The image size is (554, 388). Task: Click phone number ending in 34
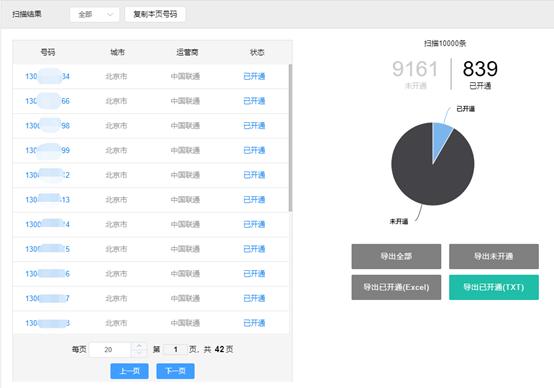(x=47, y=76)
